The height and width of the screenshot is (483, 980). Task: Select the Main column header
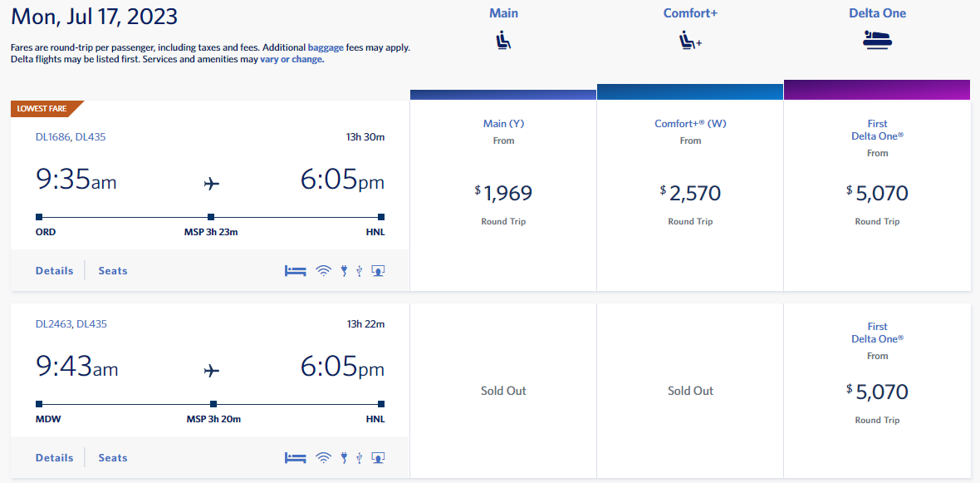(502, 13)
